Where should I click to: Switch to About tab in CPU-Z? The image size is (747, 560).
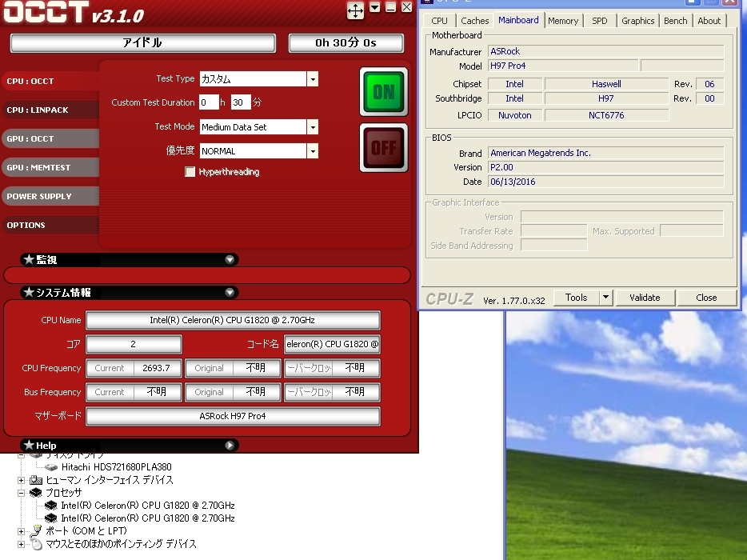point(709,21)
